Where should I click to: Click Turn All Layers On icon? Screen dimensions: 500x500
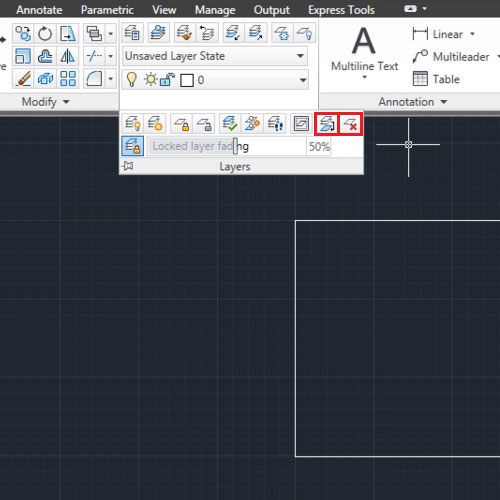click(x=132, y=124)
